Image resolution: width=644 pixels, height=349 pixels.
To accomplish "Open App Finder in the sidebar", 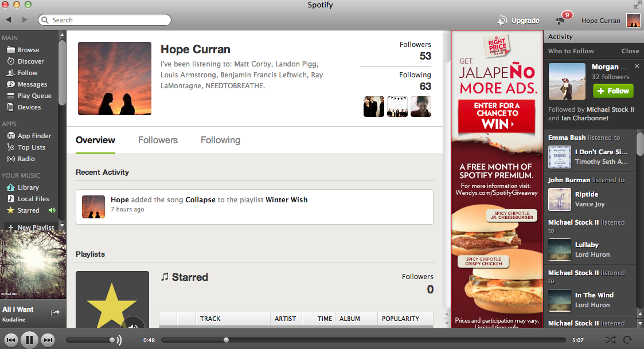I will pyautogui.click(x=29, y=136).
